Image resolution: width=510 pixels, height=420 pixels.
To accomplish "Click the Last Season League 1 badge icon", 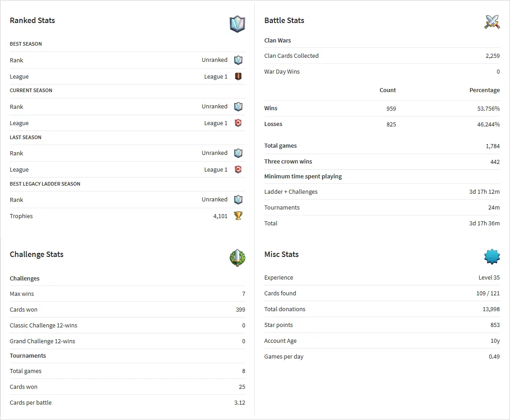I will [x=238, y=169].
